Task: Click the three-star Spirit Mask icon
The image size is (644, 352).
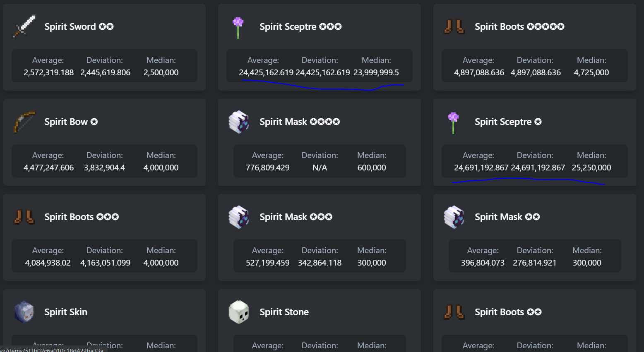Action: pos(239,217)
